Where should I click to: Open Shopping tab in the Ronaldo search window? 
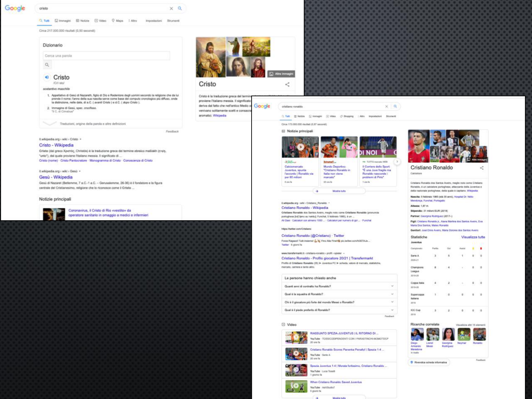click(x=347, y=116)
